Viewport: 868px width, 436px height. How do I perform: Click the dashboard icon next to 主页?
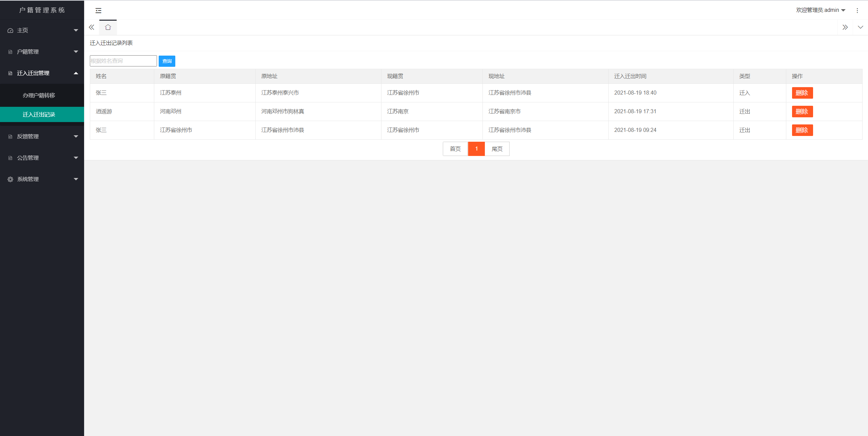click(10, 31)
